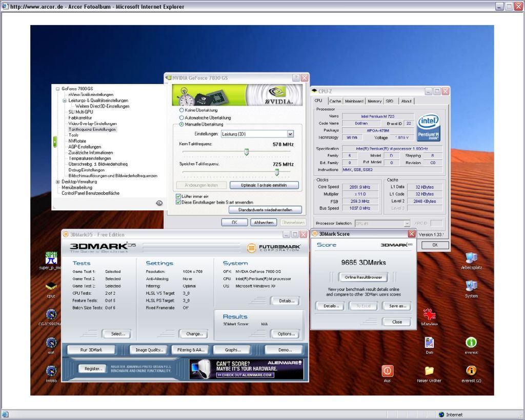Screen dimensions: 525x420
Task: Open the Super Pi desktop icon
Action: 51,258
